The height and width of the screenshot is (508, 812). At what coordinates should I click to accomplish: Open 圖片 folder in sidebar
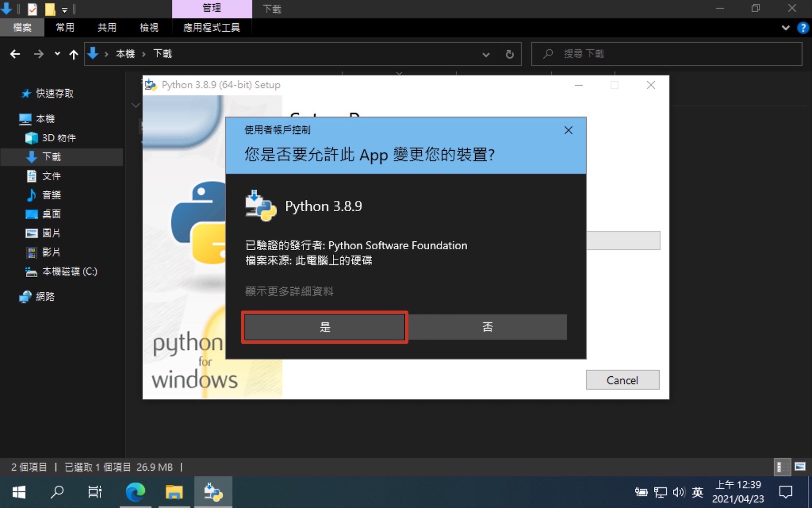(44, 233)
